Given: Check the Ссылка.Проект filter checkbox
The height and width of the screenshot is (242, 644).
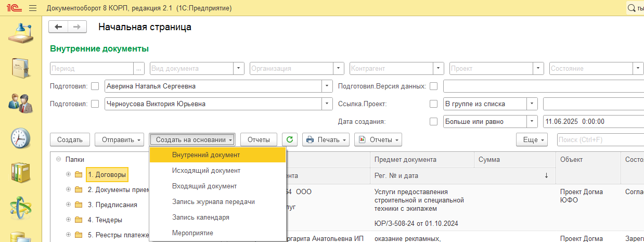Looking at the screenshot, I should pyautogui.click(x=433, y=104).
